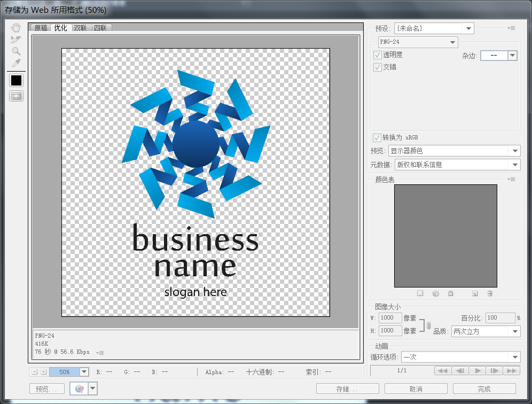Select the Hand tool
This screenshot has height=404, width=532.
coord(17,27)
